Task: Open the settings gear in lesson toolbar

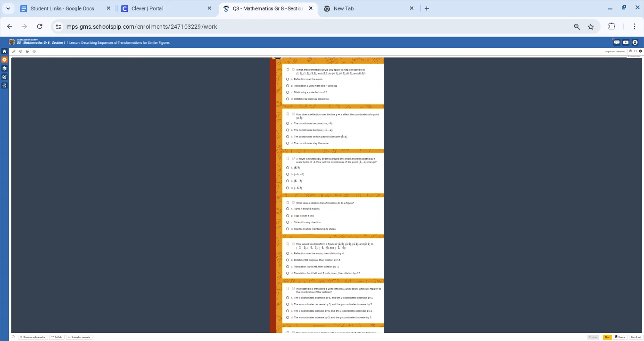Action: pos(640,51)
